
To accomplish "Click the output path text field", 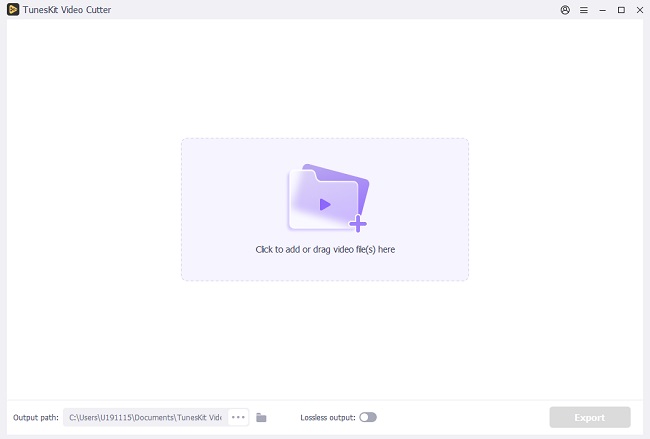I will click(x=146, y=417).
